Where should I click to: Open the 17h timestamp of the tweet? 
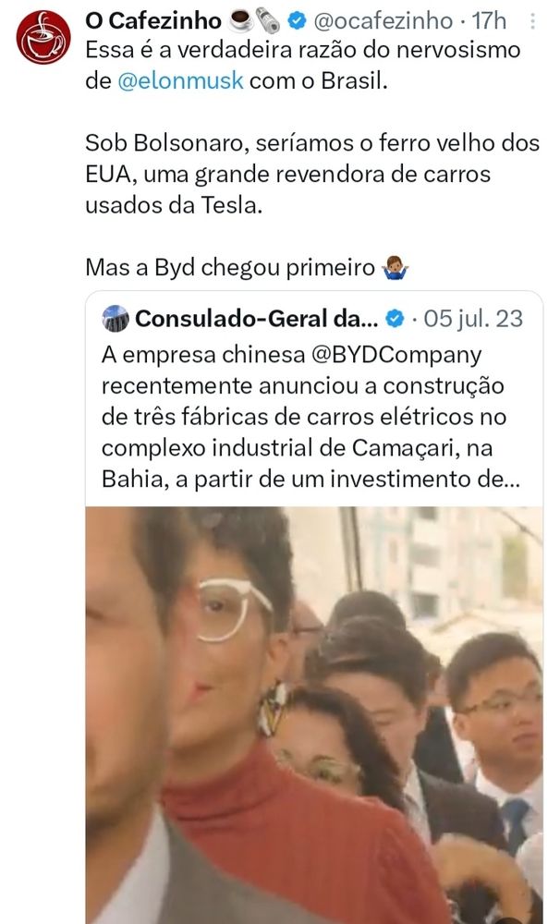(x=489, y=21)
